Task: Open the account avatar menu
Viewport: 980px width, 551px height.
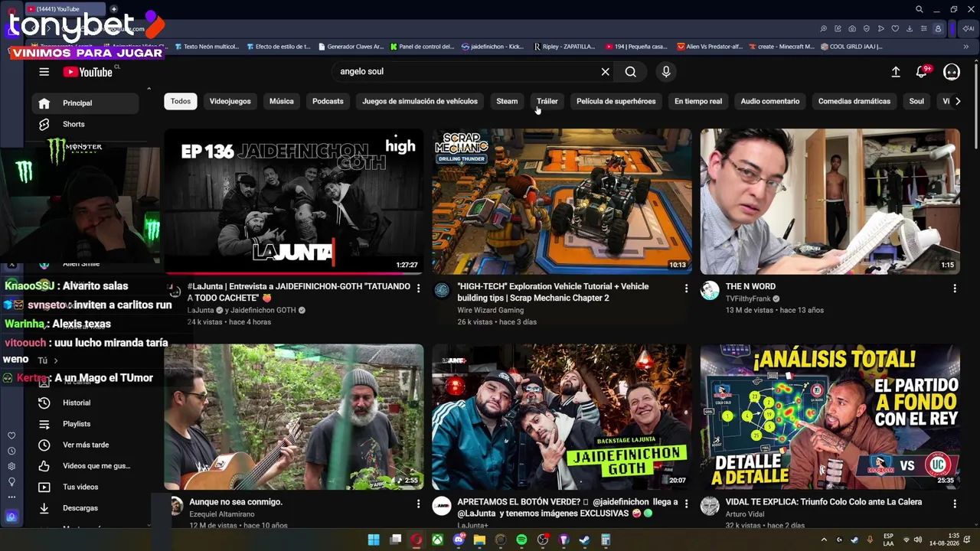Action: (952, 72)
